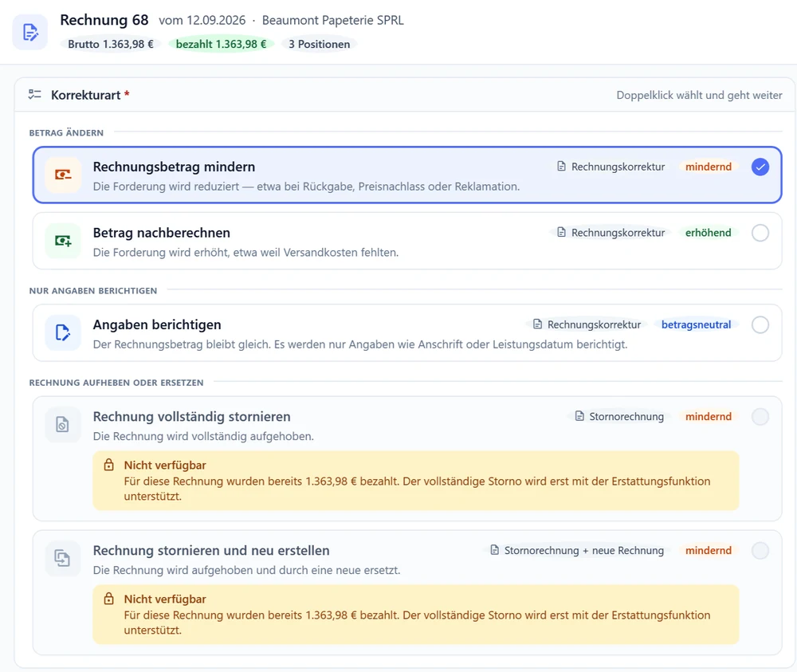Viewport: 797px width, 672px height.
Task: Click the green add-amount icon for Betrag nachberechnen
Action: (x=63, y=241)
